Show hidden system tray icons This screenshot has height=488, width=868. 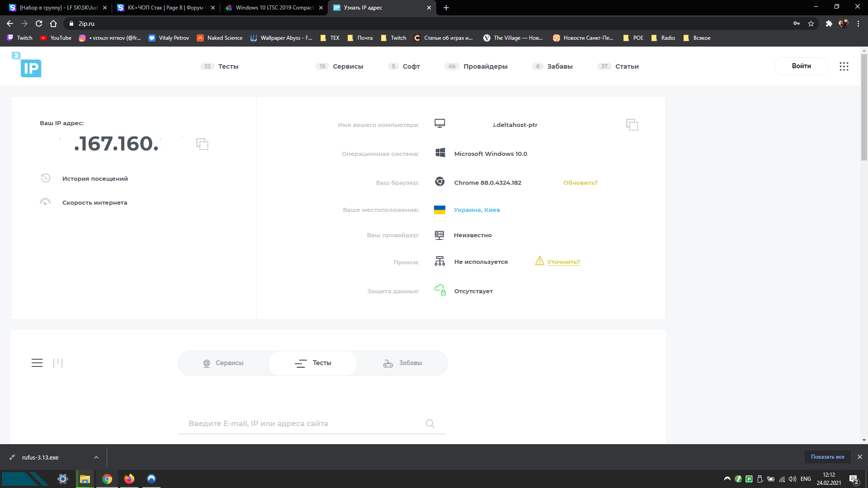point(727,479)
